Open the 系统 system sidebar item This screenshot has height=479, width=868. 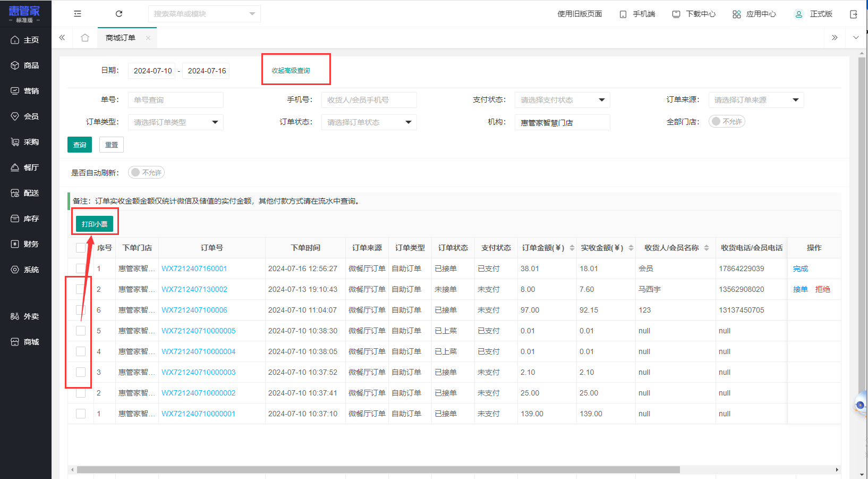[25, 270]
